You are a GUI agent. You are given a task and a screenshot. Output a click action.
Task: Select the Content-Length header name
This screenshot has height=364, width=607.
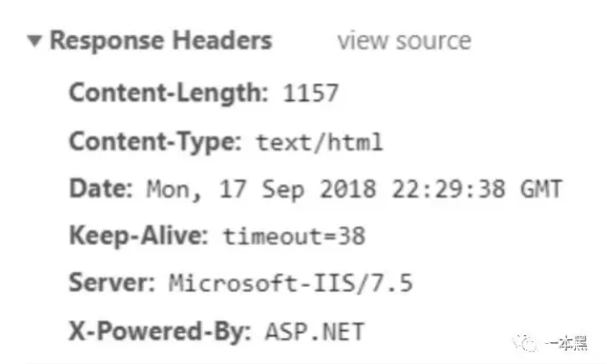[x=166, y=93]
